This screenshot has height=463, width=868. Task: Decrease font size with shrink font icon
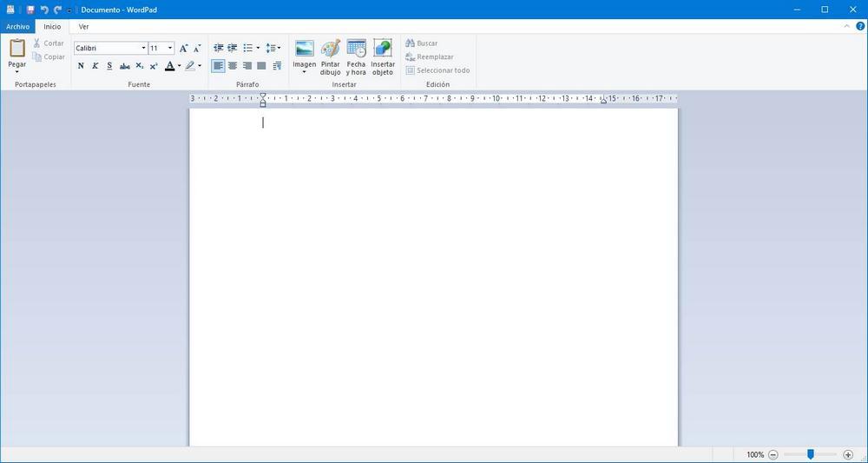[197, 49]
